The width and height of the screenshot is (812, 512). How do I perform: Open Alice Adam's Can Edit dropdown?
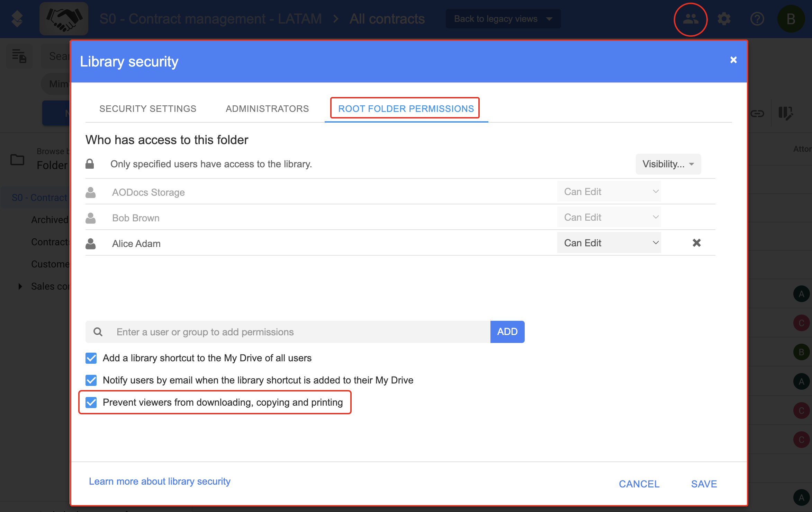tap(609, 243)
